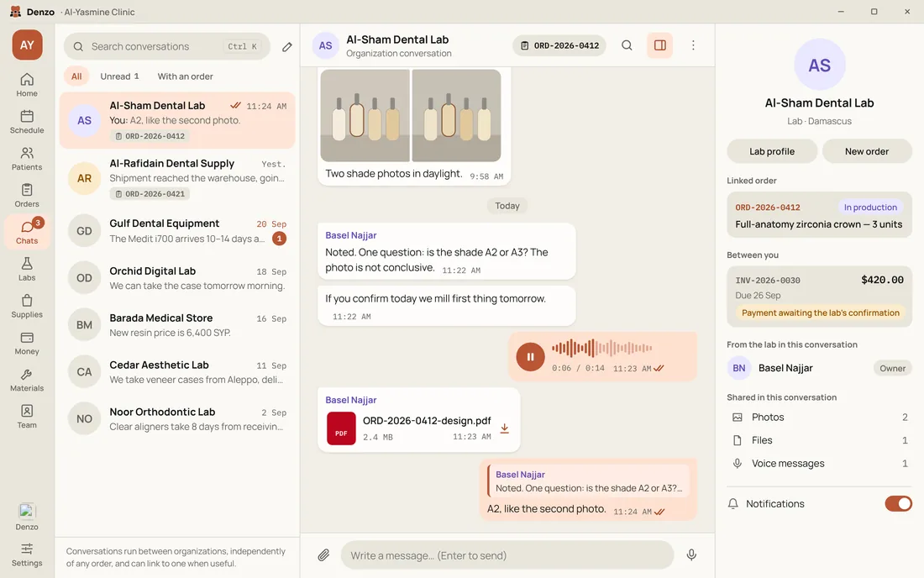The image size is (924, 578).
Task: Open the first shade photo thumbnail
Action: (365, 115)
